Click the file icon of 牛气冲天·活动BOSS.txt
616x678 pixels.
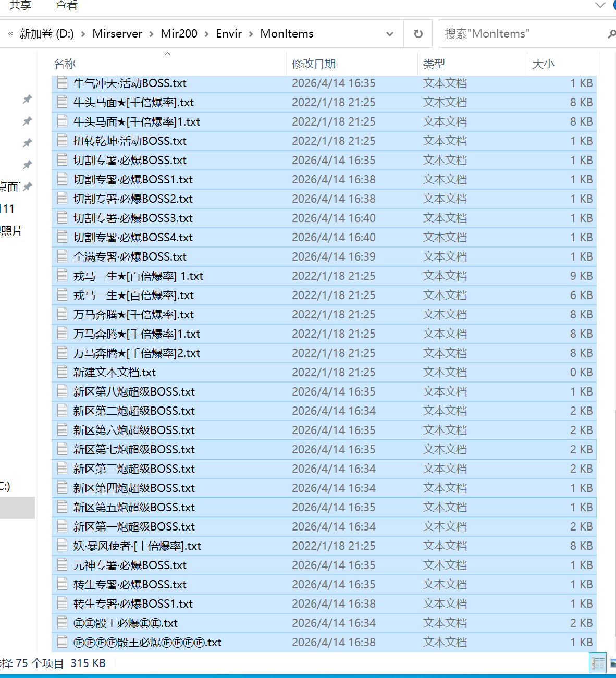[62, 83]
